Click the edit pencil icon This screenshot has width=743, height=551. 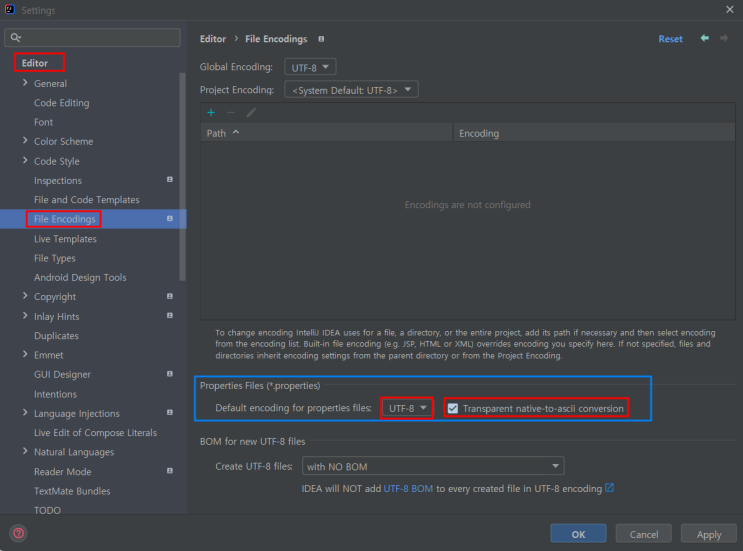[x=251, y=113]
